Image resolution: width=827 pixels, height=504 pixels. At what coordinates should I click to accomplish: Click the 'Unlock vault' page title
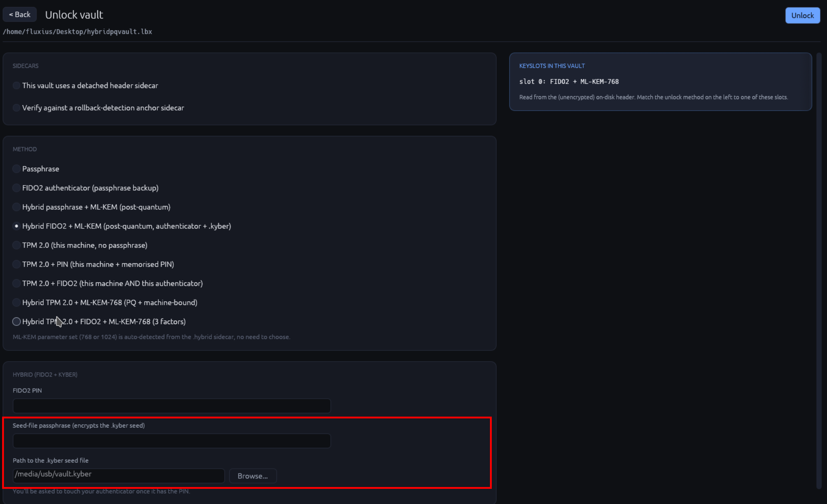(x=74, y=15)
